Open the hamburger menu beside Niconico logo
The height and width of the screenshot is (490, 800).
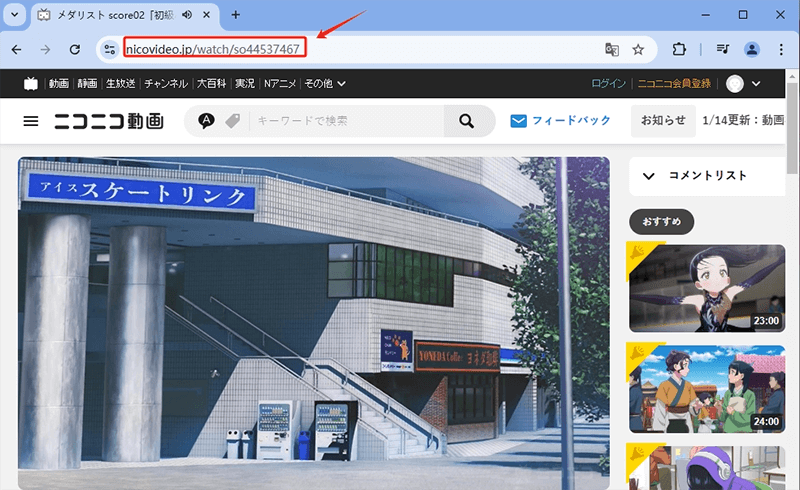tap(31, 121)
